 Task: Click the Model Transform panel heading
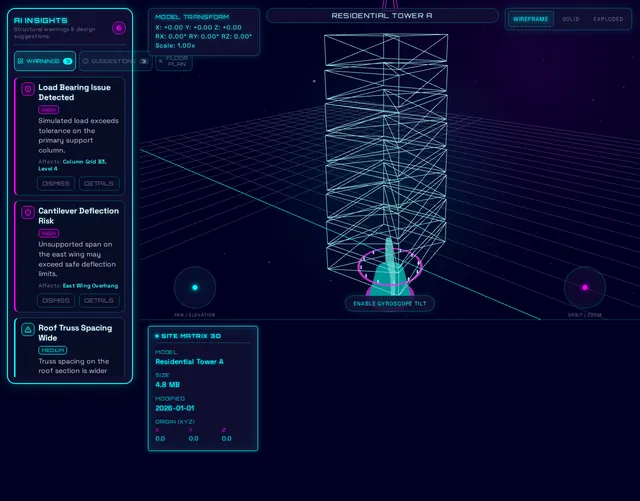tap(192, 17)
